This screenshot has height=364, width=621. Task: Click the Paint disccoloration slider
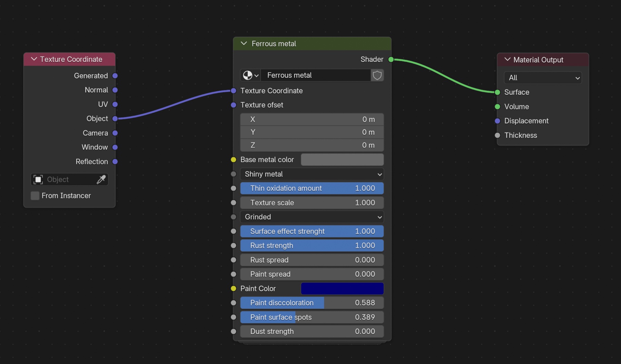[x=312, y=303]
